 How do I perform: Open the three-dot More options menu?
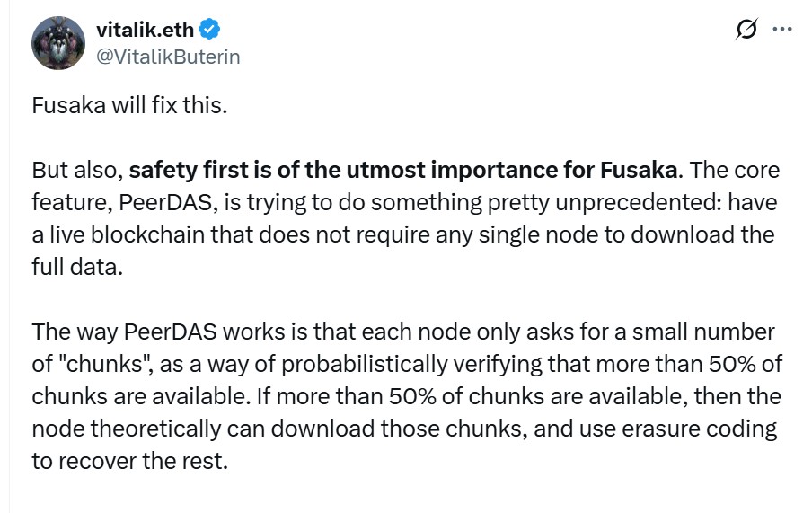pyautogui.click(x=782, y=29)
